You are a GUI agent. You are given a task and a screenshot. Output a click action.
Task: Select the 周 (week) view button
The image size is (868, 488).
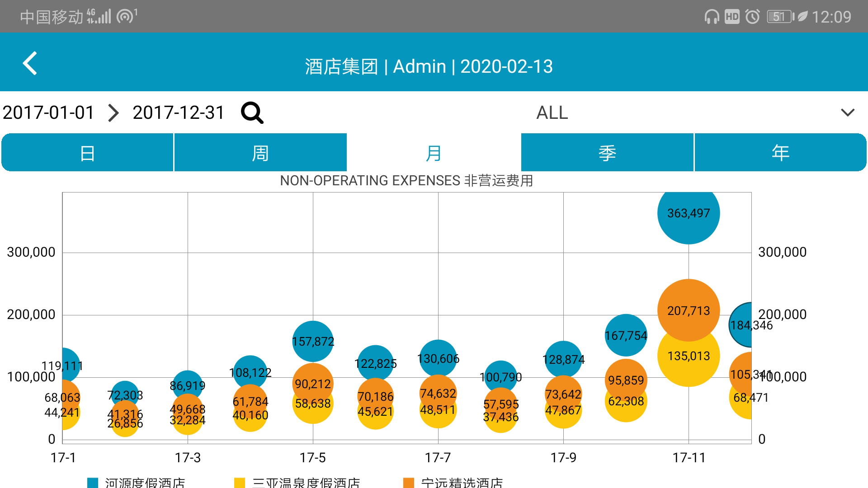[x=260, y=153]
